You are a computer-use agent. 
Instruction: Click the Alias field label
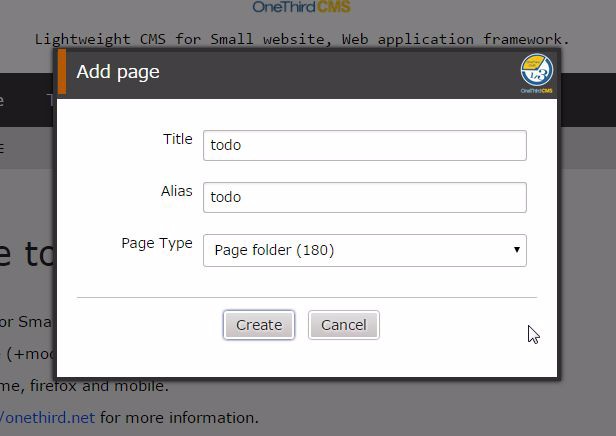(x=176, y=191)
